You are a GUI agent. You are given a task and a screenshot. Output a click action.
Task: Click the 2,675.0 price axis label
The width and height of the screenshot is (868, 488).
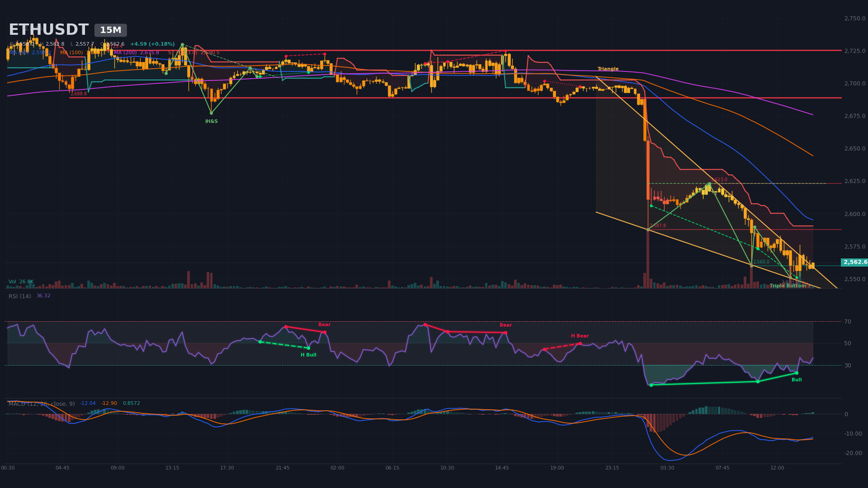point(855,116)
